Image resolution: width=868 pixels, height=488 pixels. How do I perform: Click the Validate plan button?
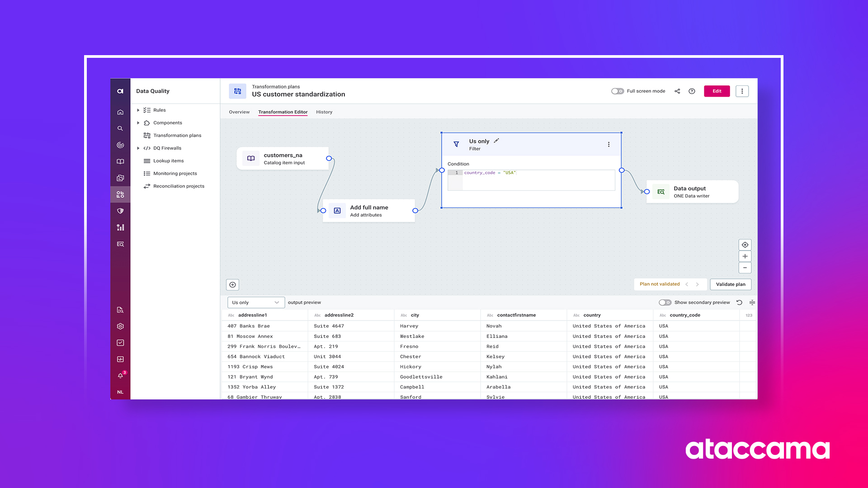pyautogui.click(x=731, y=284)
